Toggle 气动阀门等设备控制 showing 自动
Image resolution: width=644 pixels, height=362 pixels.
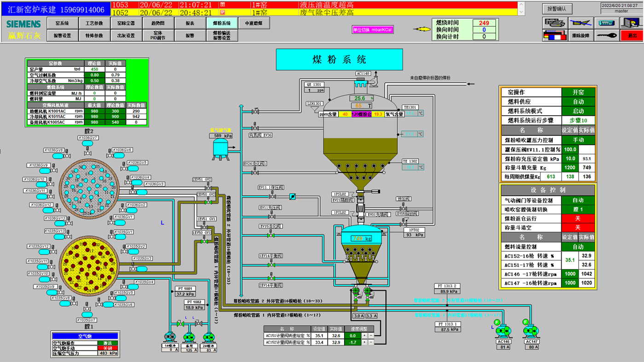pyautogui.click(x=578, y=201)
